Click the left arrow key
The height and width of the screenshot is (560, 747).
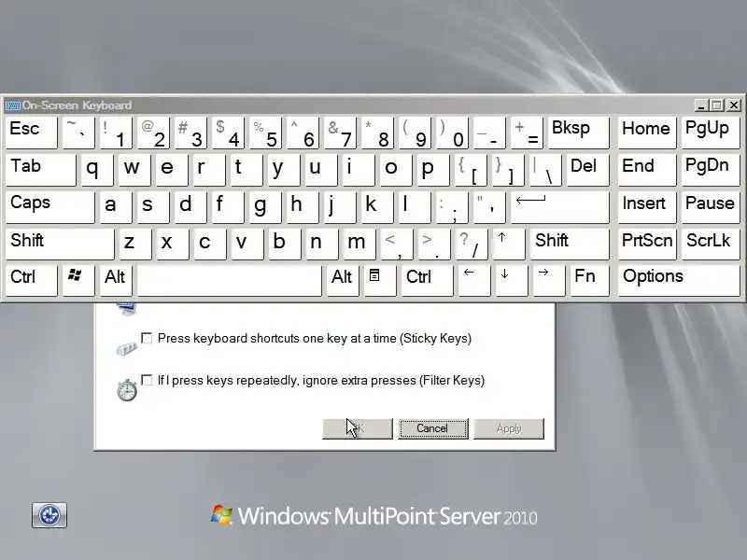click(x=474, y=281)
